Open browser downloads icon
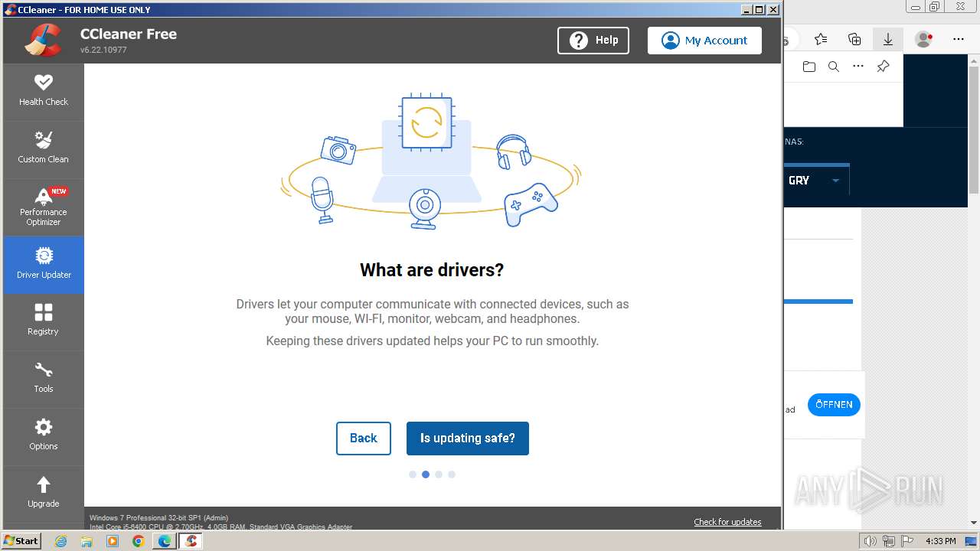The width and height of the screenshot is (980, 551). coord(888,39)
